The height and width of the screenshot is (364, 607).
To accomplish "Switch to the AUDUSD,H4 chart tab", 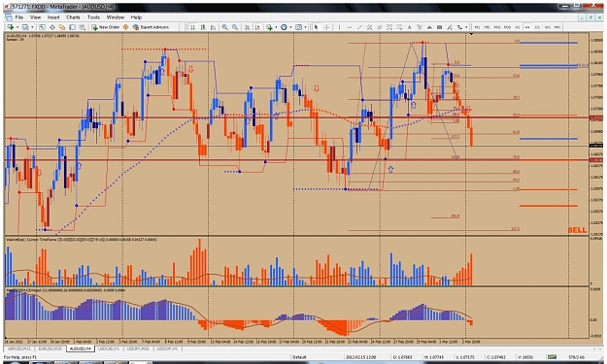I will pos(81,348).
